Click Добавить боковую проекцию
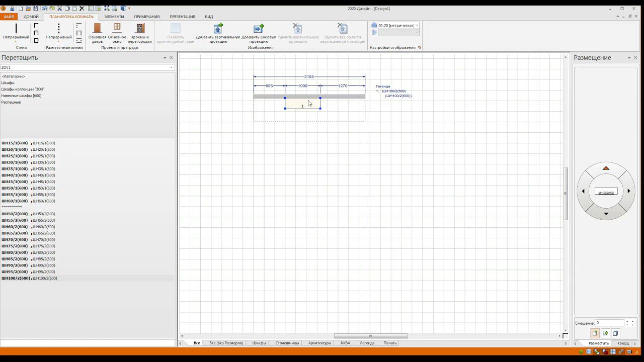 [x=259, y=33]
